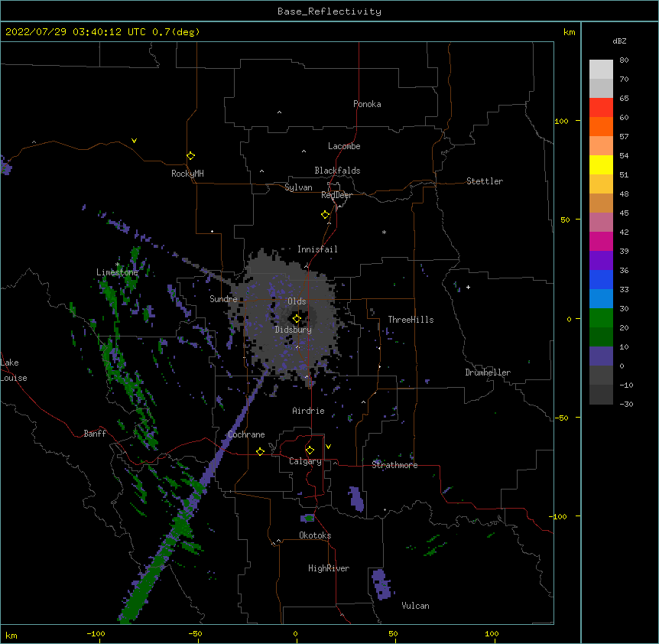Click the Okotoks town label
Viewport: 659px width, 644px height.
tap(315, 535)
